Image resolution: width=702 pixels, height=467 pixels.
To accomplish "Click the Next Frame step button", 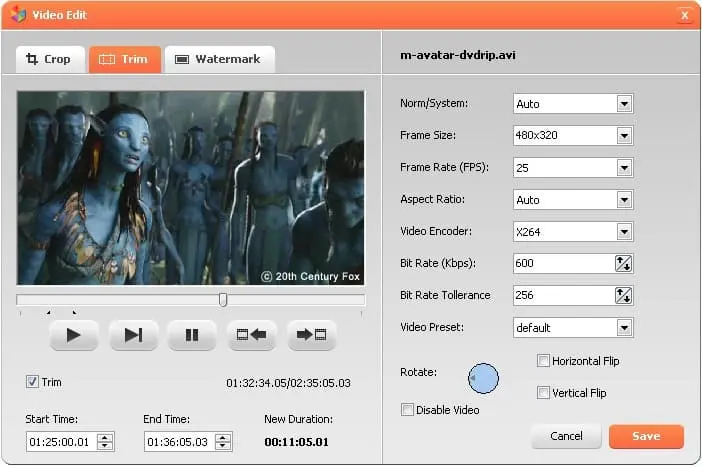I will click(133, 335).
